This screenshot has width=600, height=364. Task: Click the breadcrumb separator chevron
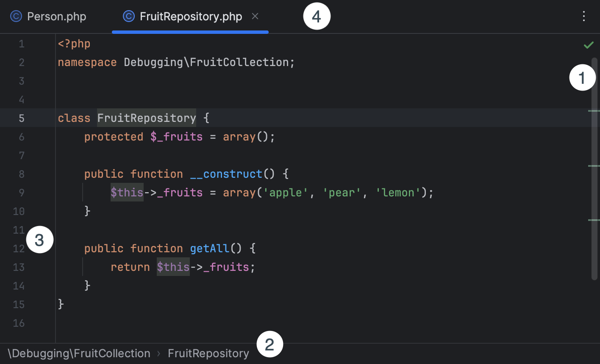157,353
